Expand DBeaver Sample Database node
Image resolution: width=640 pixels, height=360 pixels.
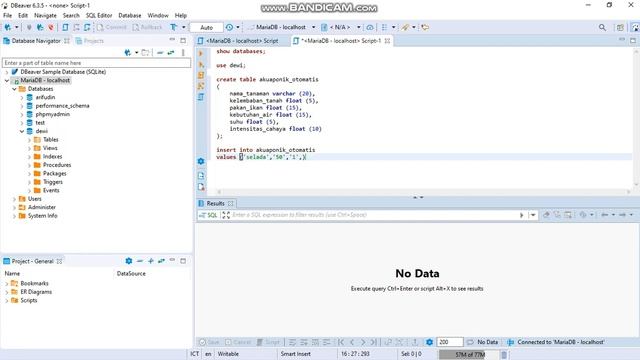(x=7, y=72)
